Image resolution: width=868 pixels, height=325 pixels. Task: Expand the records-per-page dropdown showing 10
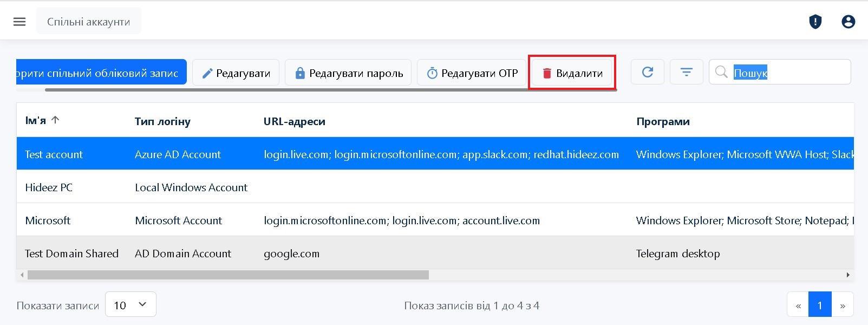click(130, 304)
